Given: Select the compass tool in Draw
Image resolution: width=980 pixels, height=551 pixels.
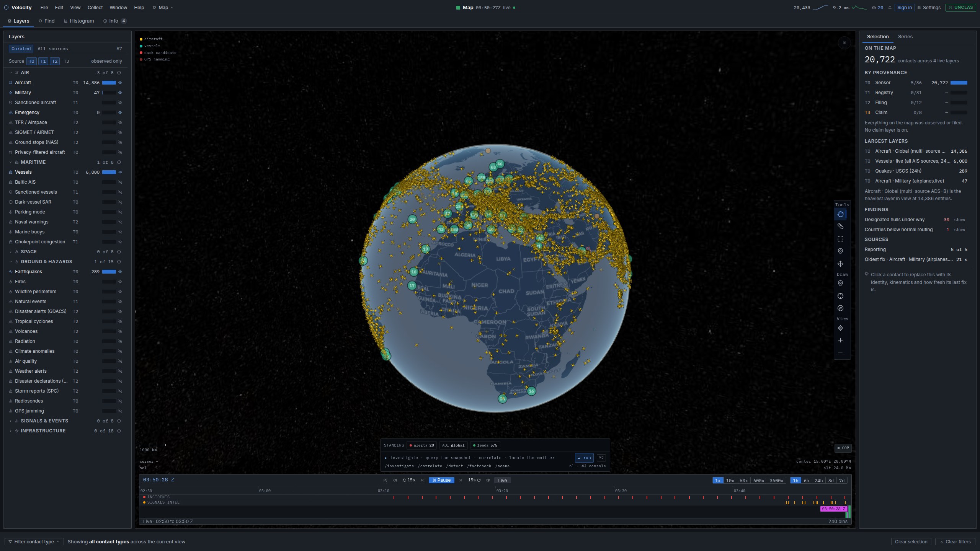Looking at the screenshot, I should pyautogui.click(x=840, y=308).
